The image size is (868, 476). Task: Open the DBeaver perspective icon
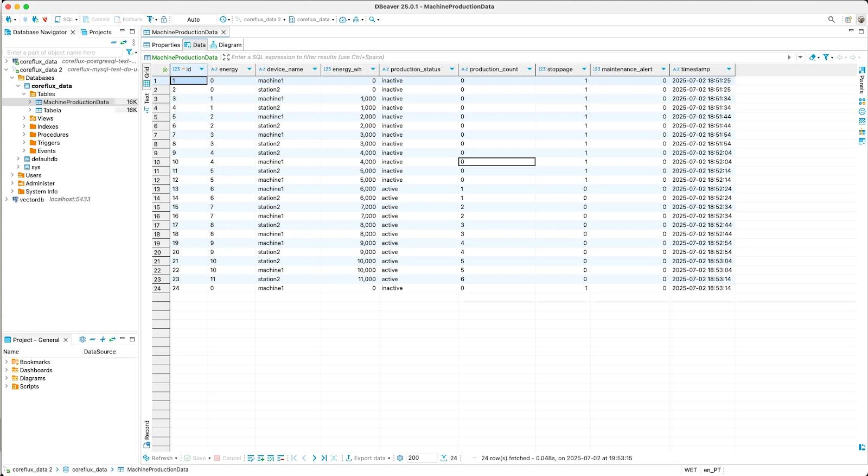[861, 20]
